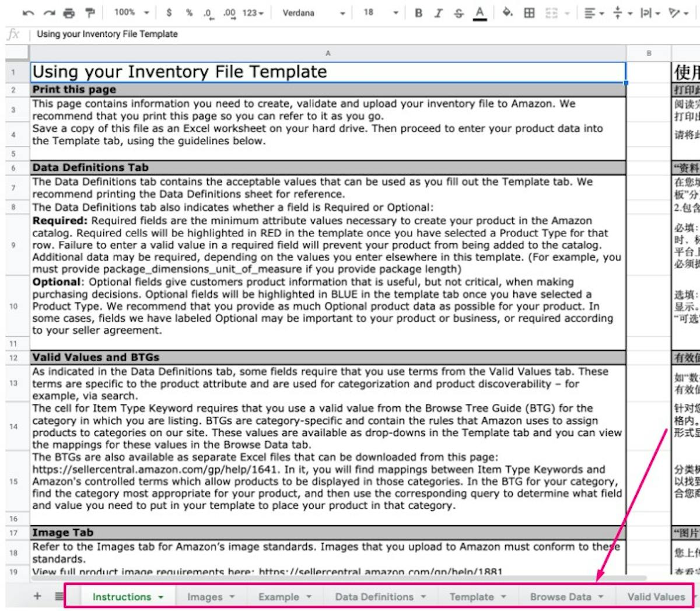700x611 pixels.
Task: Toggle bold formatting
Action: [418, 13]
